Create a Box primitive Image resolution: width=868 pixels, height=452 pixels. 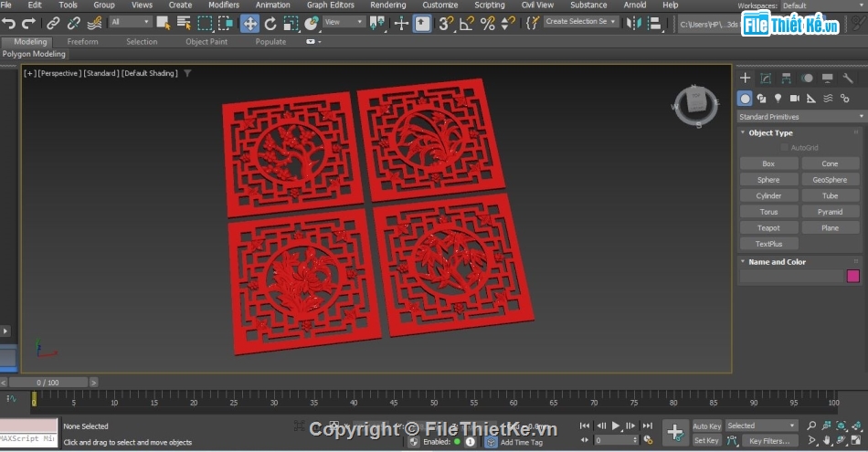pyautogui.click(x=768, y=163)
